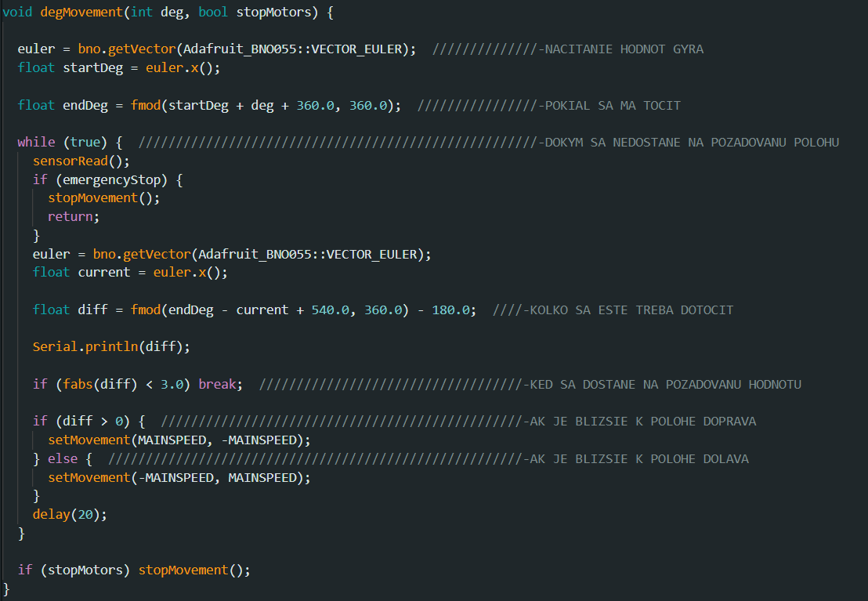Click 'setMovement(MAINSPEED, -MAINSPEED);' line
868x601 pixels.
click(179, 440)
